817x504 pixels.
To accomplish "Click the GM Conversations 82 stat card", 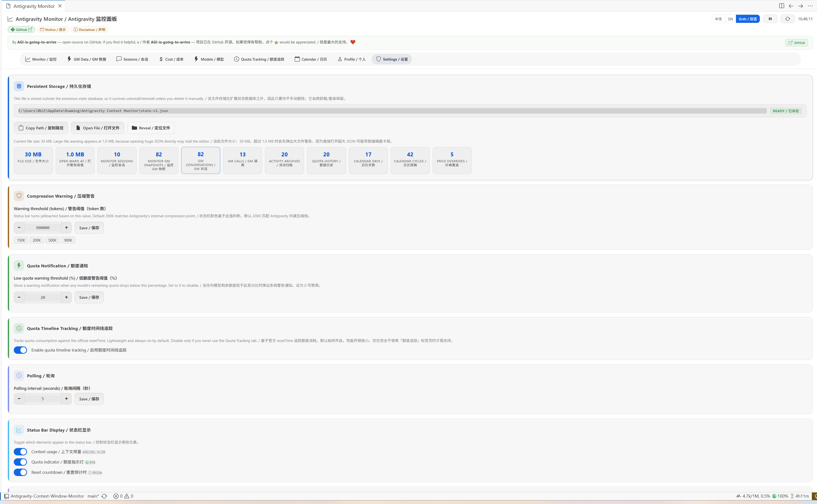I will point(201,160).
